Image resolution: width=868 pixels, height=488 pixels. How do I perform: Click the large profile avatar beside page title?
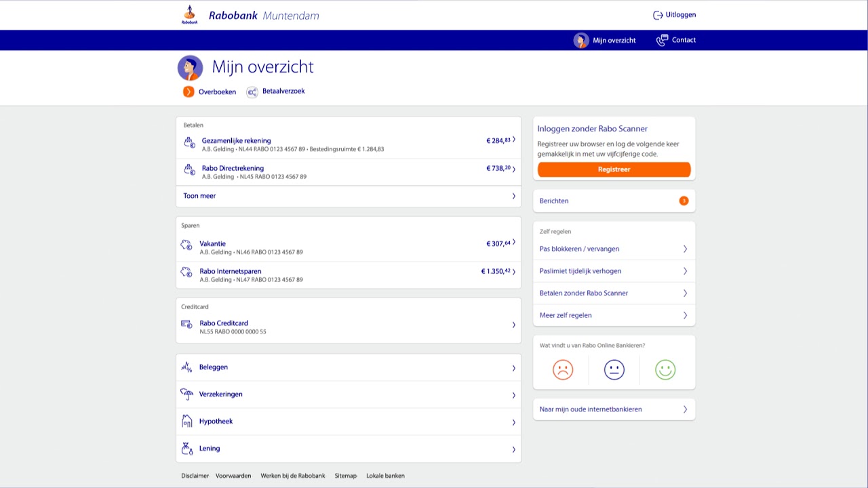coord(191,68)
